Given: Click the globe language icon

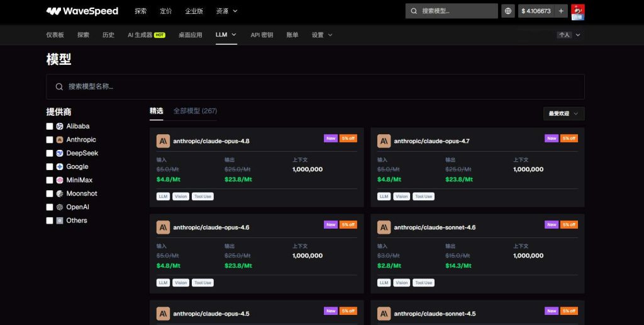Looking at the screenshot, I should [x=508, y=11].
